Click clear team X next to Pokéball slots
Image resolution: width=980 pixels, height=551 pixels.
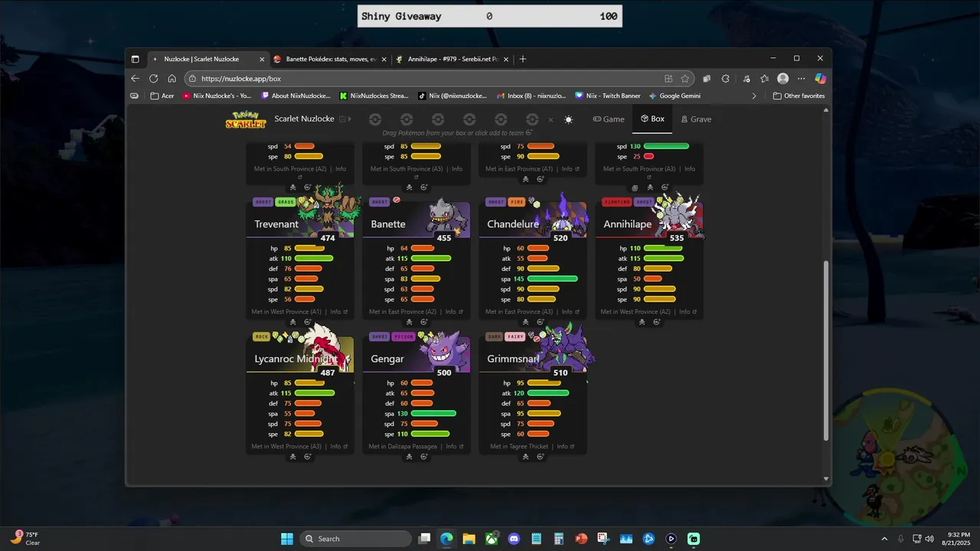(550, 119)
